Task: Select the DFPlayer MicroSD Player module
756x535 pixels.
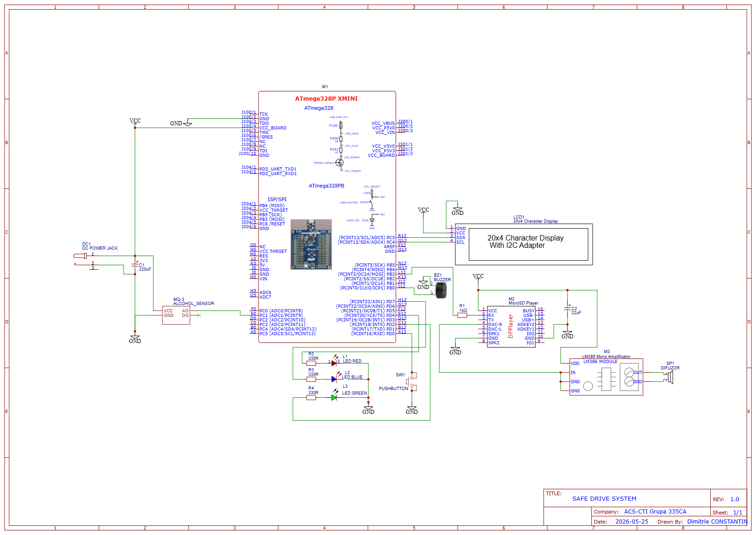Action: click(x=511, y=326)
